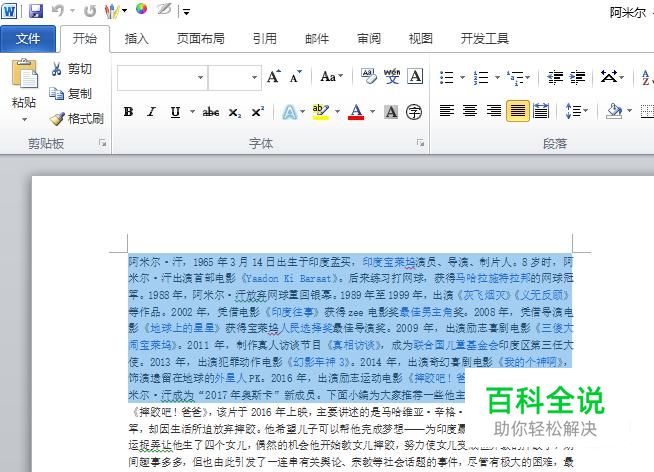Switch to the 邮件 tab

coord(317,39)
